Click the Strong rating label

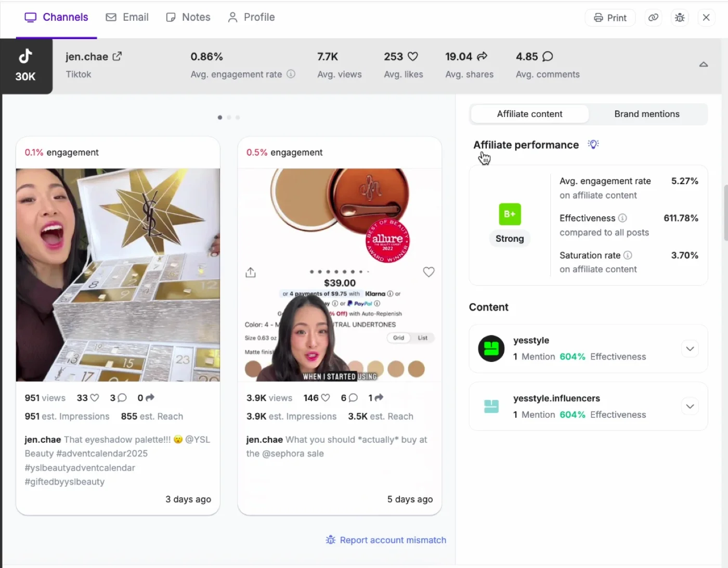click(x=510, y=239)
